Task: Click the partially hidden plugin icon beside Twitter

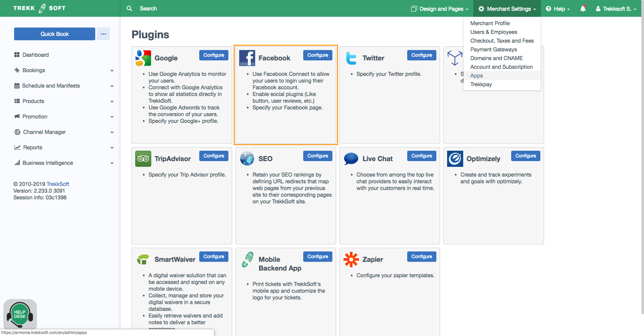Action: pos(455,58)
